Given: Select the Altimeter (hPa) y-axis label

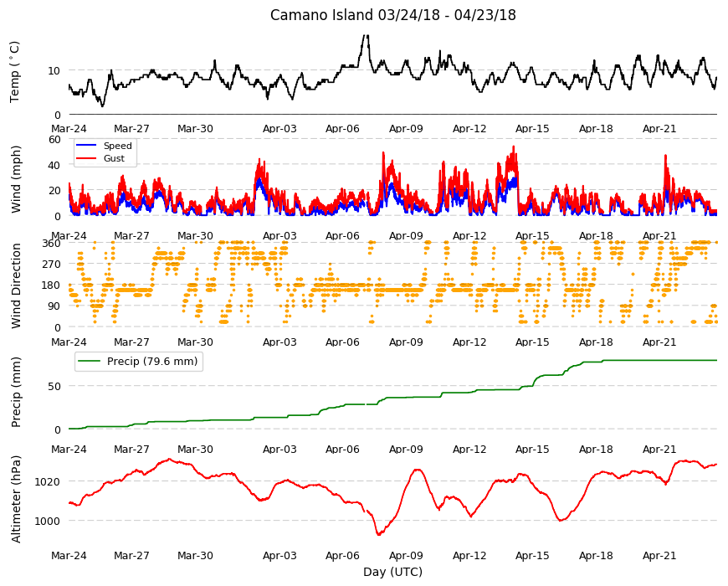Looking at the screenshot, I should tap(16, 499).
